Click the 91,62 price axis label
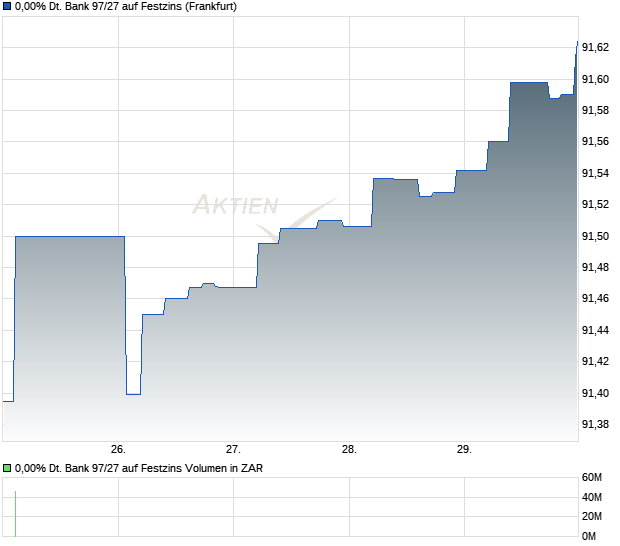The image size is (620, 546). pos(595,47)
